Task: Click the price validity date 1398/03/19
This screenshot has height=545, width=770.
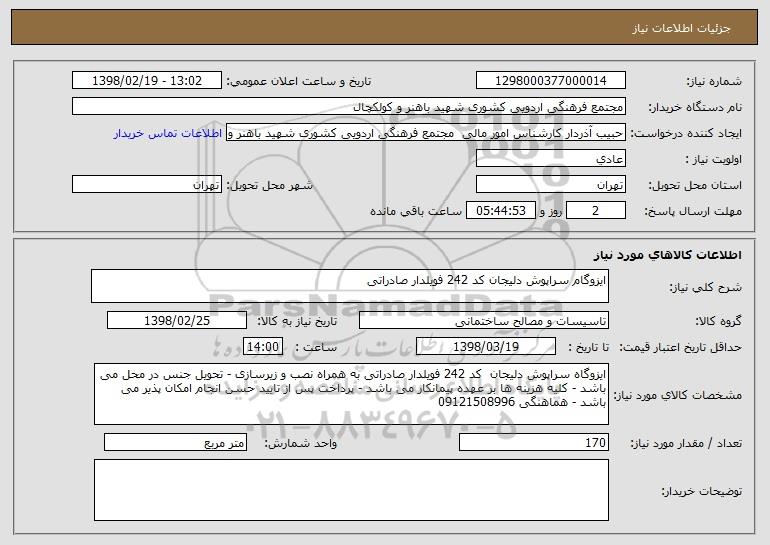Action: [x=486, y=347]
